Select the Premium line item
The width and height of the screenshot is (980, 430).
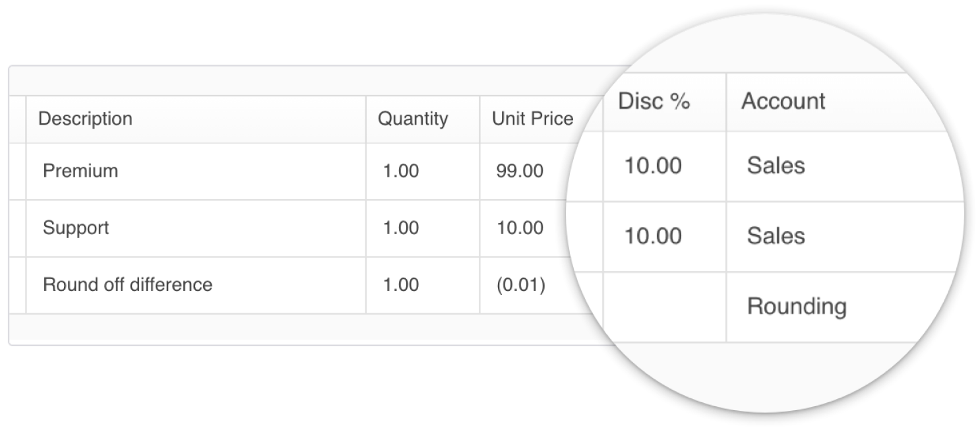(80, 171)
